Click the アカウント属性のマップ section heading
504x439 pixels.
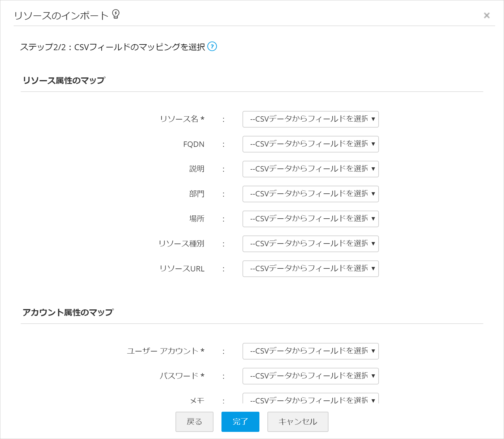[x=68, y=312]
